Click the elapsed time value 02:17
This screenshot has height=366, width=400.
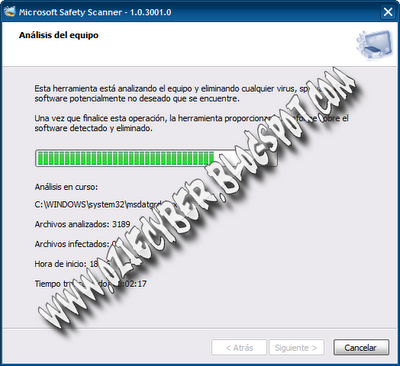pos(134,284)
